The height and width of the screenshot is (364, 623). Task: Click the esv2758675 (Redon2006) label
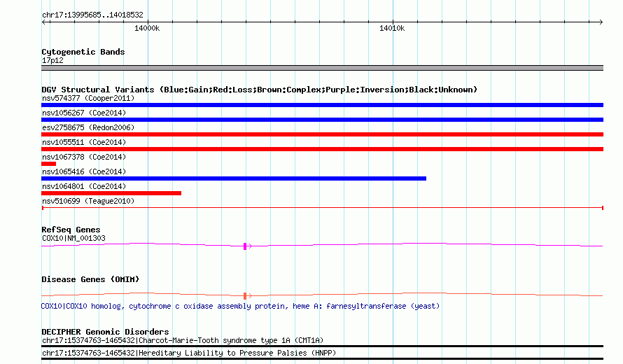coord(88,127)
